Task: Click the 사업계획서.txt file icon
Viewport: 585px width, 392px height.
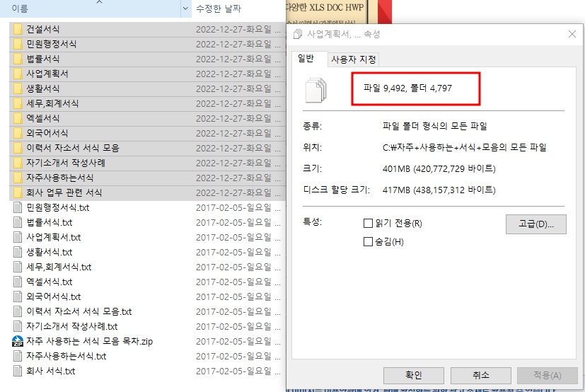Action: pyautogui.click(x=18, y=238)
